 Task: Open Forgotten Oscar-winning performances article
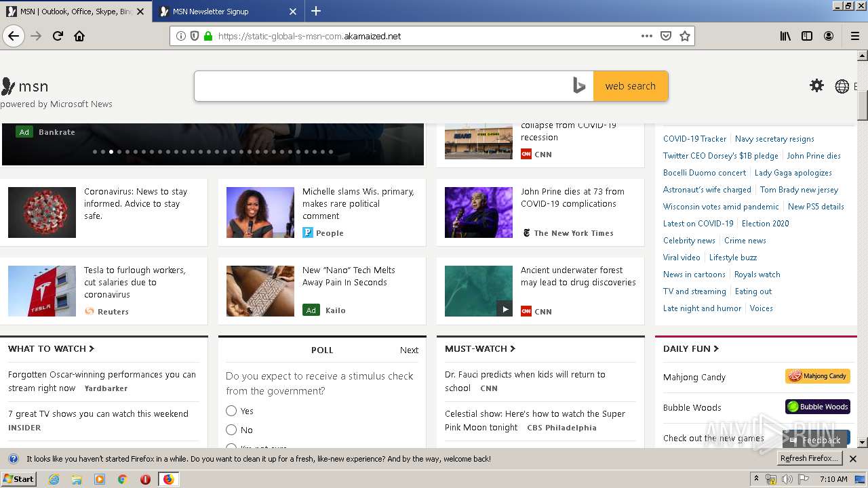click(x=102, y=381)
